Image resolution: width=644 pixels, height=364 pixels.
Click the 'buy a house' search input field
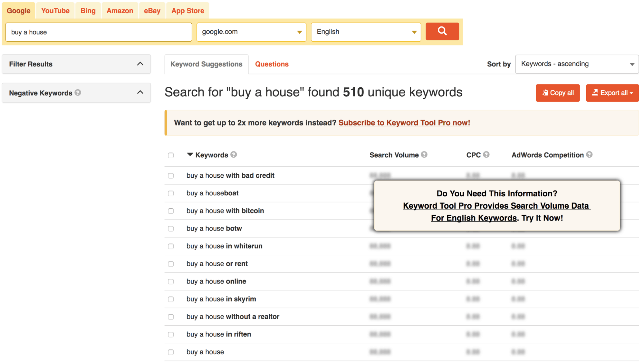click(x=99, y=32)
